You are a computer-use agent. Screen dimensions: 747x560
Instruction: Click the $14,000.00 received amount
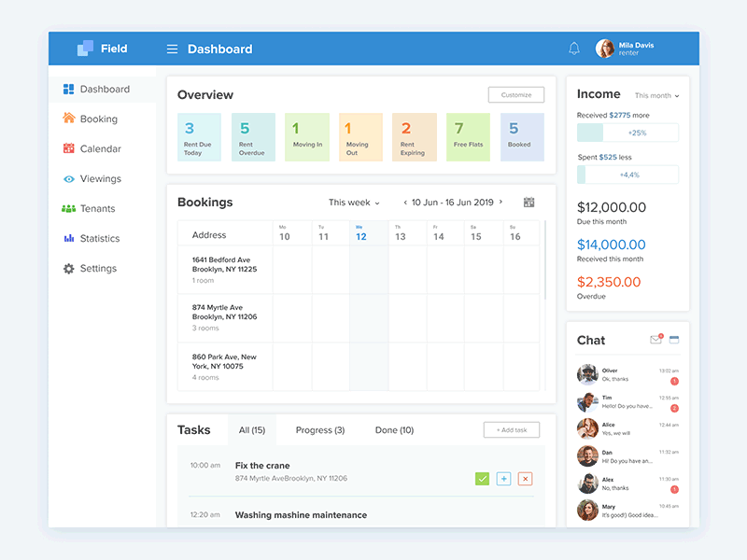(612, 245)
